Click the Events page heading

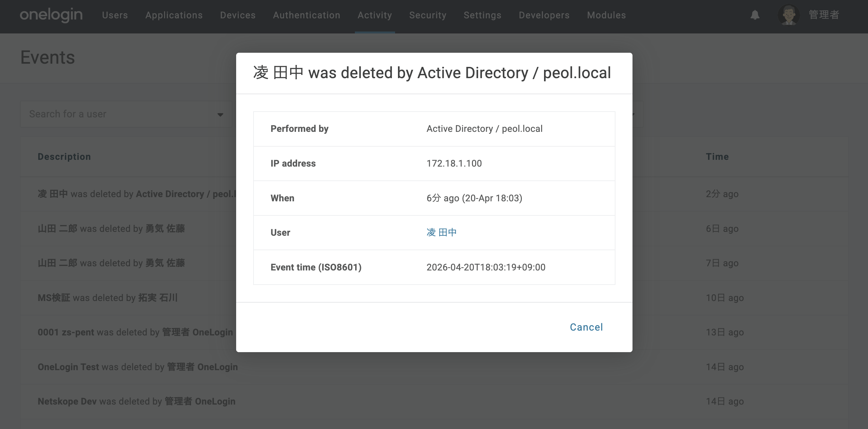(48, 57)
